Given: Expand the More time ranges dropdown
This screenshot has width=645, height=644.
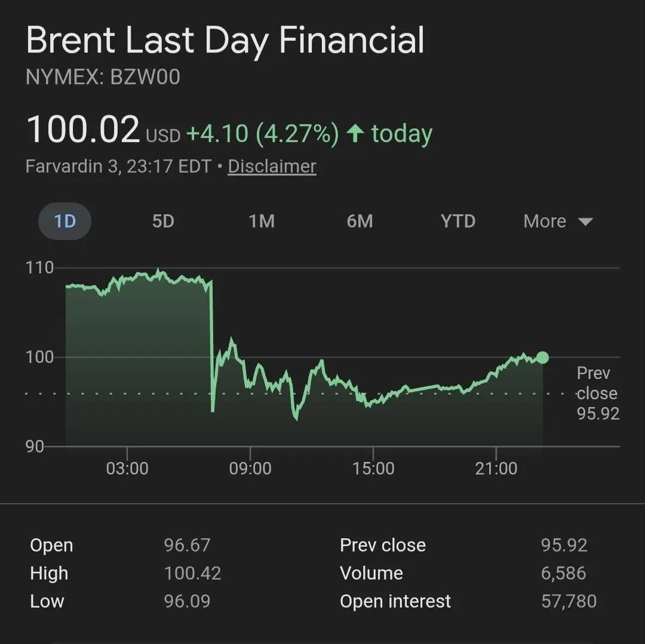Looking at the screenshot, I should [558, 221].
